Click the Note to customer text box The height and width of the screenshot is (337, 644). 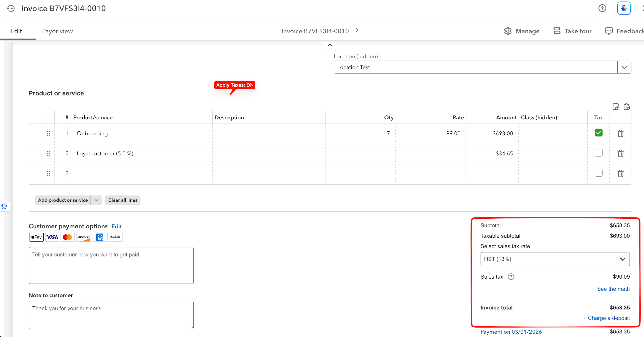point(111,315)
